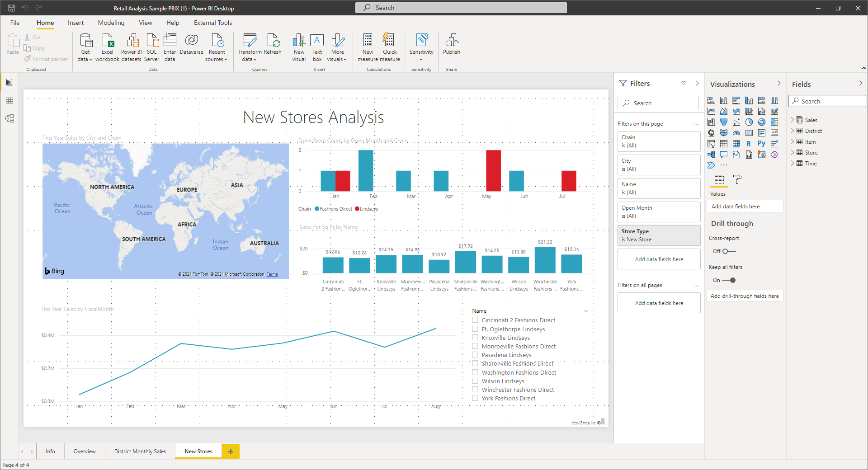This screenshot has height=470, width=868.
Task: Turn off Keep all filters toggle
Action: click(729, 280)
